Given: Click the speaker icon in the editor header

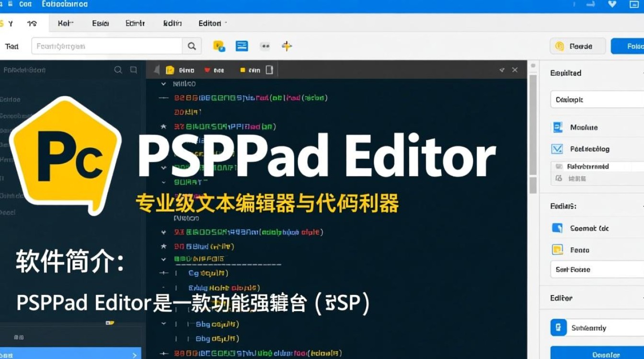Looking at the screenshot, I should (x=156, y=69).
